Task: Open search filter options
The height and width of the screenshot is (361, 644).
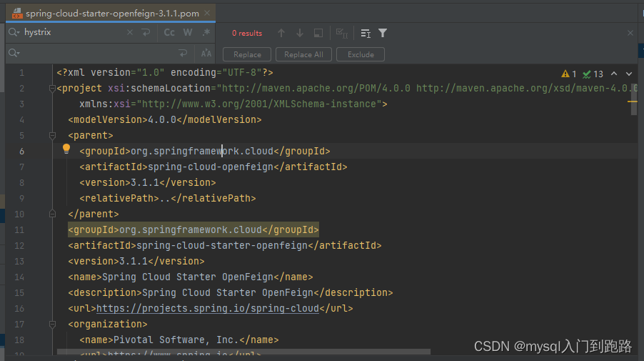Action: point(383,33)
